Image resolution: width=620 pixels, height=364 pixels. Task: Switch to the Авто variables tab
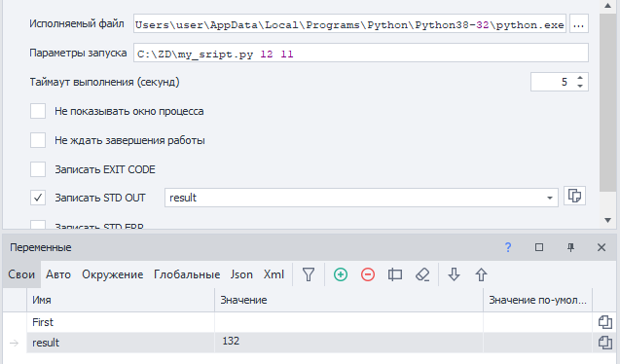(x=58, y=274)
